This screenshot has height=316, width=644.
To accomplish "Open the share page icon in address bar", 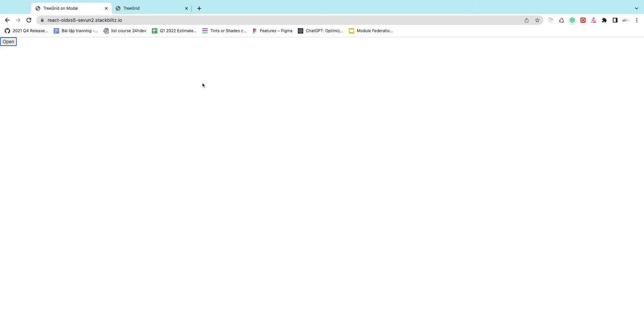I will tap(526, 20).
